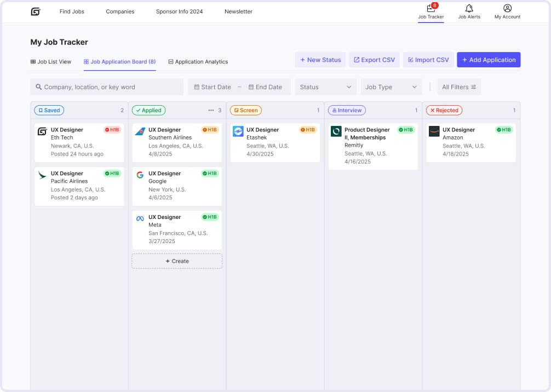Click the 4/18/2025 date on Amazon card
Viewport: 551px width, 392px height.
(456, 154)
